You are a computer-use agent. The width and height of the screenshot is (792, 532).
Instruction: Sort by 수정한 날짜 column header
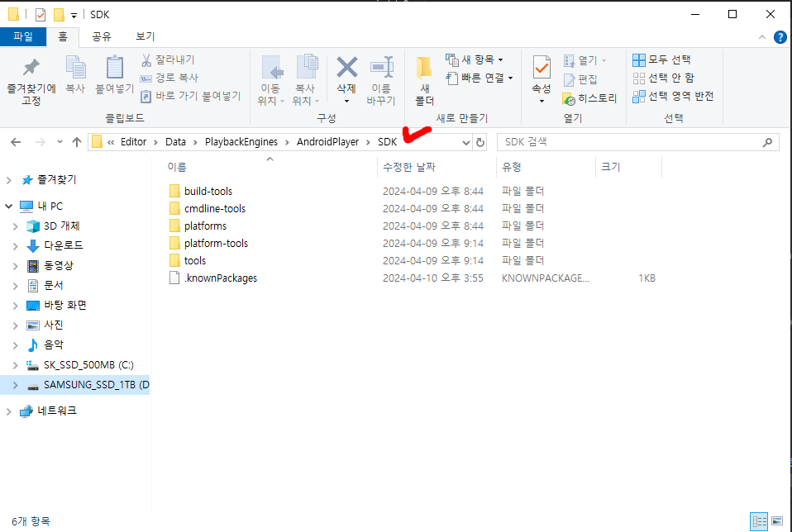tap(409, 167)
